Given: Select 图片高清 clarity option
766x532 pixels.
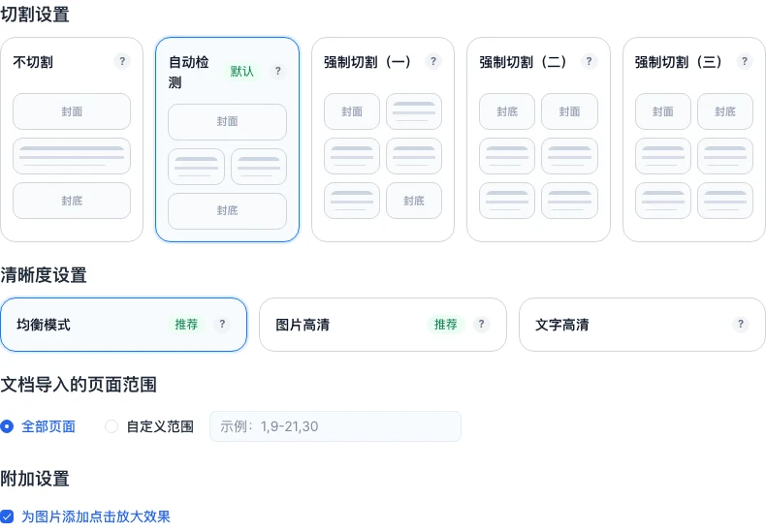Looking at the screenshot, I should 383,325.
